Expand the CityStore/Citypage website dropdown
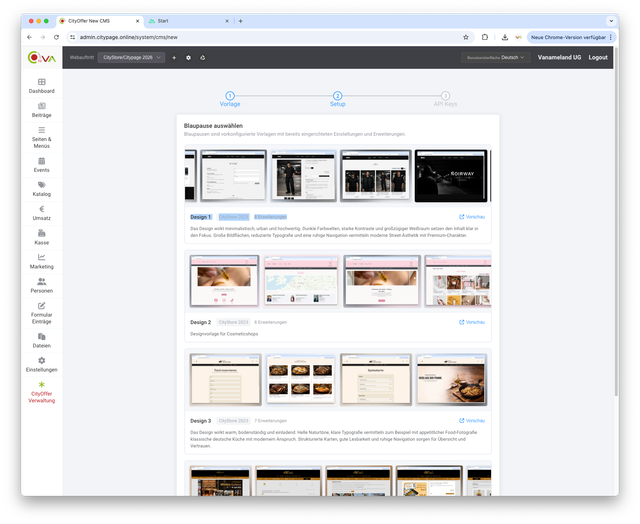This screenshot has width=640, height=524. coord(131,58)
